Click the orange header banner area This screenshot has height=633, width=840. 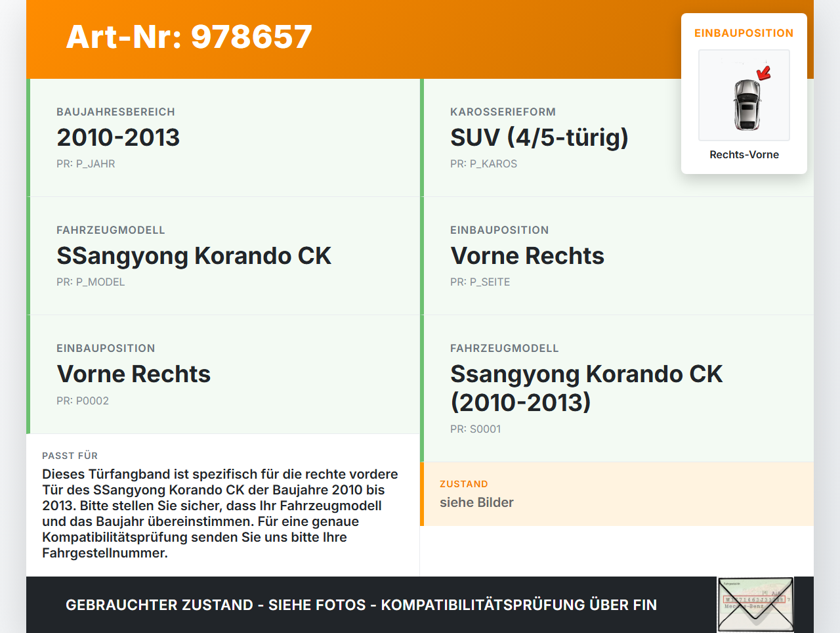click(394, 36)
